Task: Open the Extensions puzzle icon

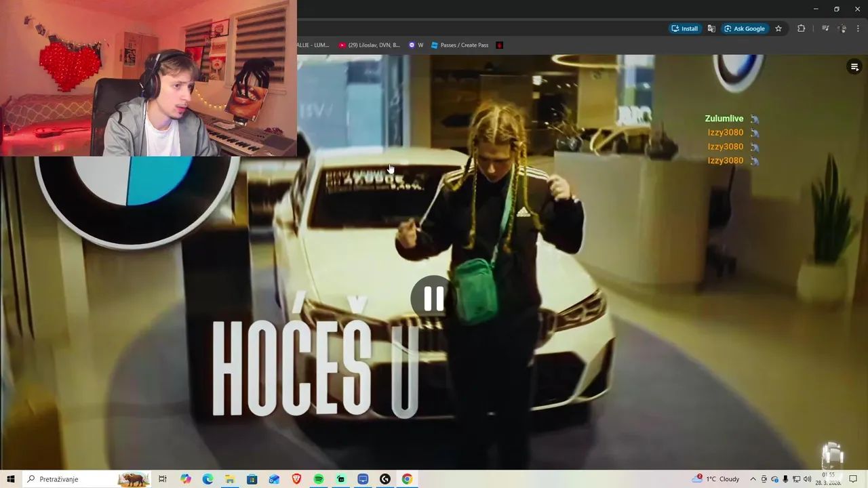Action: (x=801, y=28)
